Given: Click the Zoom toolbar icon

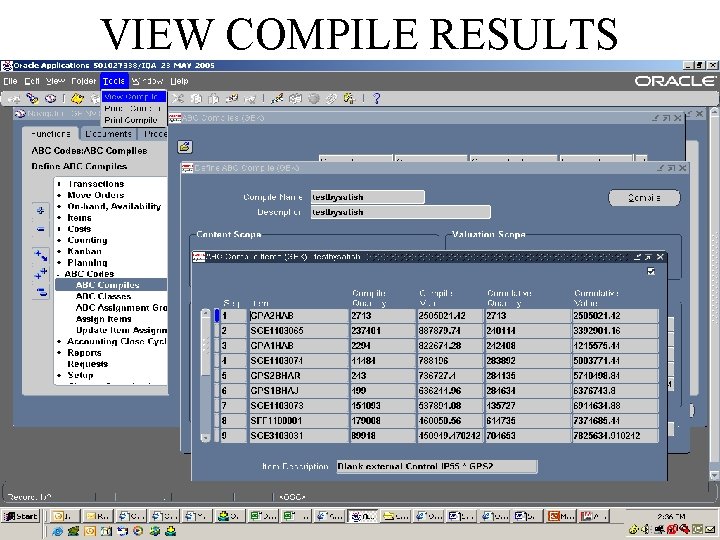Looking at the screenshot, I should pos(295,98).
